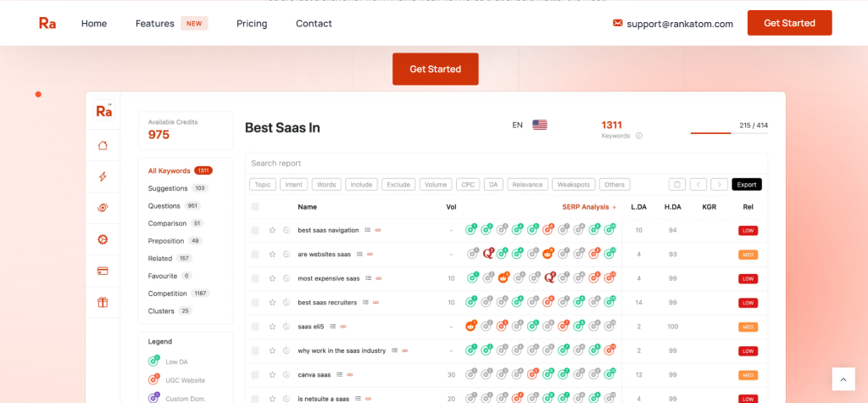The image size is (868, 403).
Task: Check the box for 'canva saas'
Action: [x=255, y=375]
